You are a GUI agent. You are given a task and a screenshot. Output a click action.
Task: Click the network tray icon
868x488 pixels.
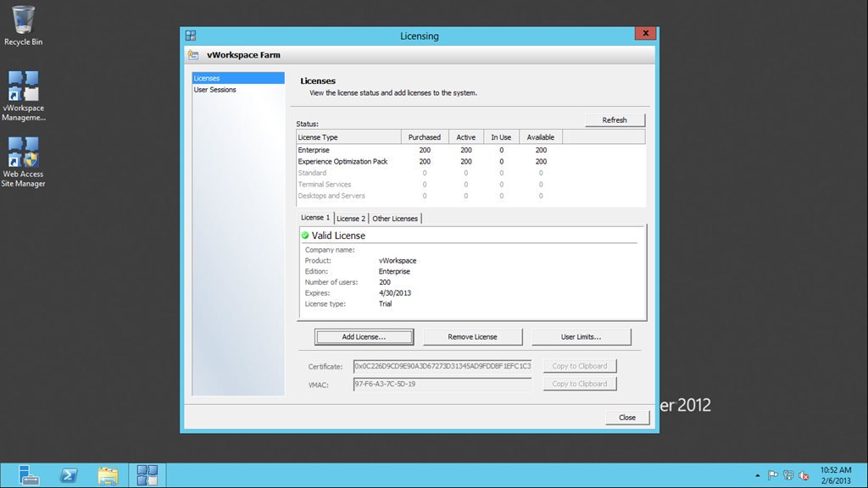click(788, 475)
